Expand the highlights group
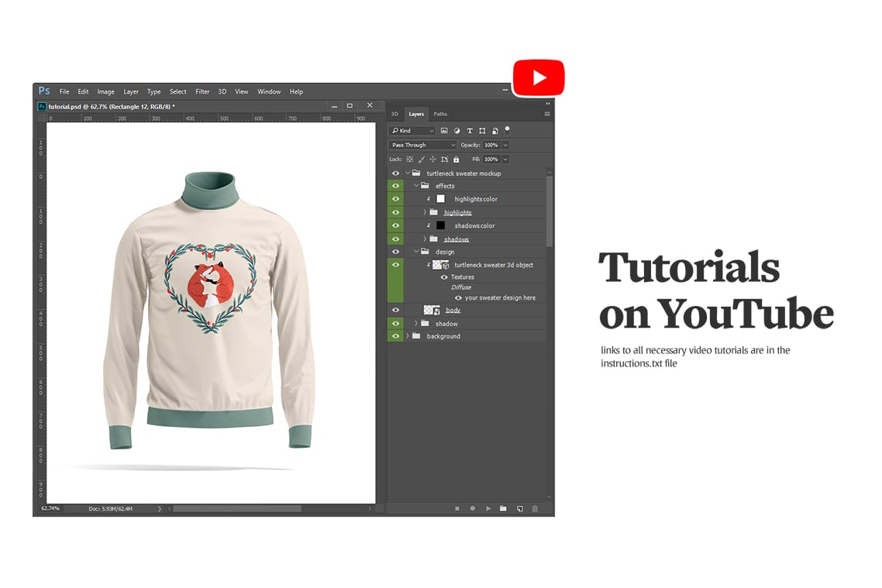The width and height of the screenshot is (882, 588). click(x=425, y=212)
